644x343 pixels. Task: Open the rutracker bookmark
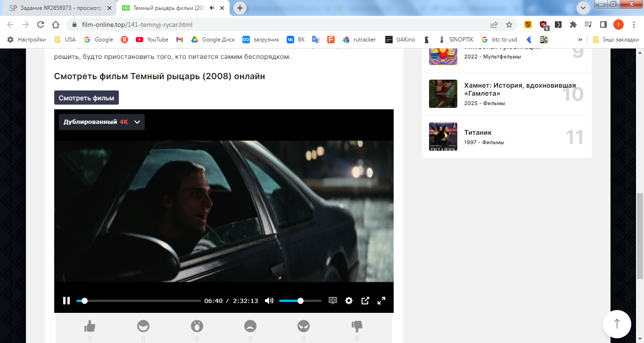coord(359,40)
